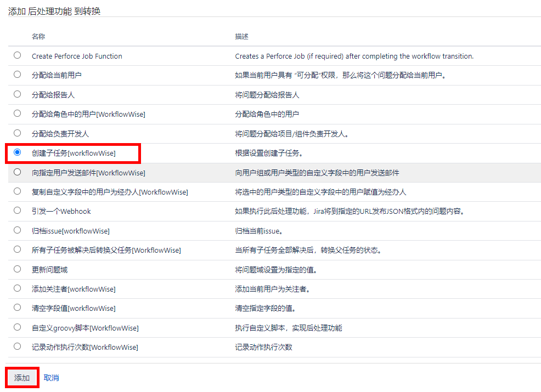Click the 创建子任务[workflowWise] radio button
This screenshot has width=541, height=392.
tap(18, 152)
